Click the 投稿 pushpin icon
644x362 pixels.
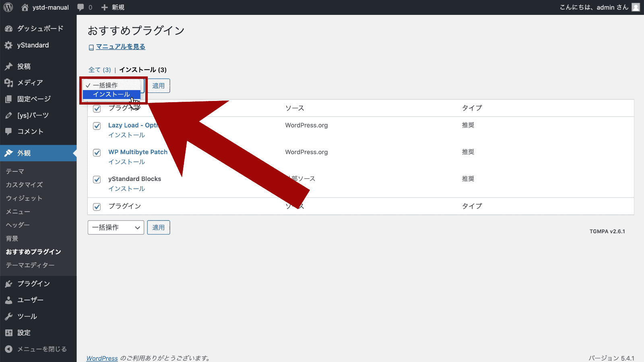pyautogui.click(x=8, y=66)
